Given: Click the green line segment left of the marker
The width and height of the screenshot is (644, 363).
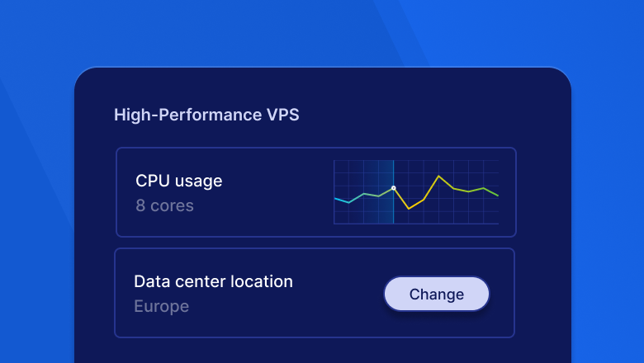Looking at the screenshot, I should point(385,192).
